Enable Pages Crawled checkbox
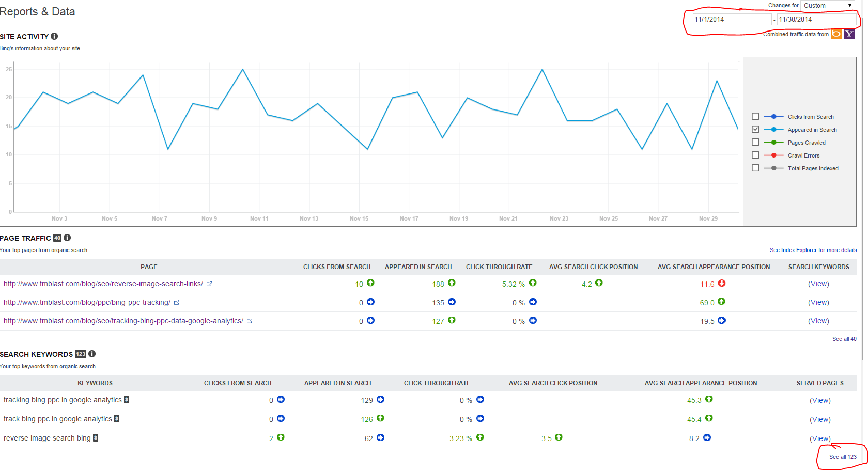868x470 pixels. tap(755, 142)
